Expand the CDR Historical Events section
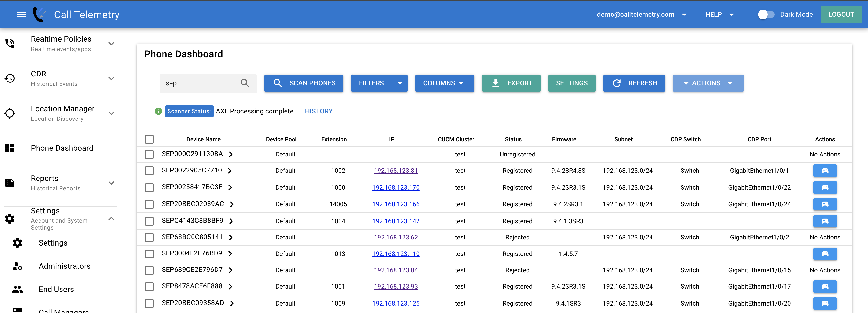 pos(112,78)
